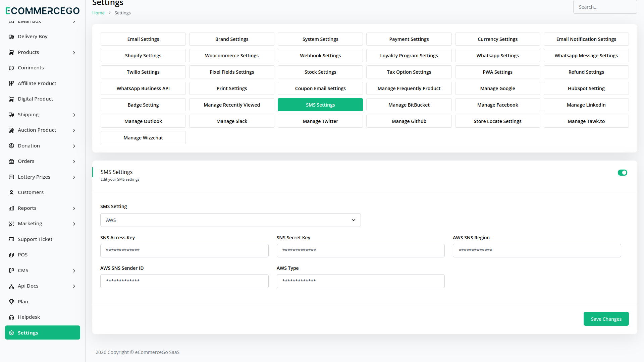Click the ECOMMERCEGO logo
Screen dimensions: 644x362
coord(43,11)
